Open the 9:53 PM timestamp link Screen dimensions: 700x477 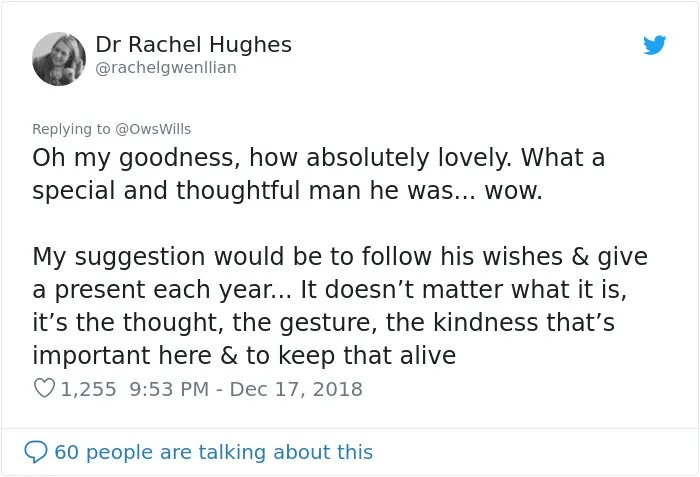[x=169, y=389]
